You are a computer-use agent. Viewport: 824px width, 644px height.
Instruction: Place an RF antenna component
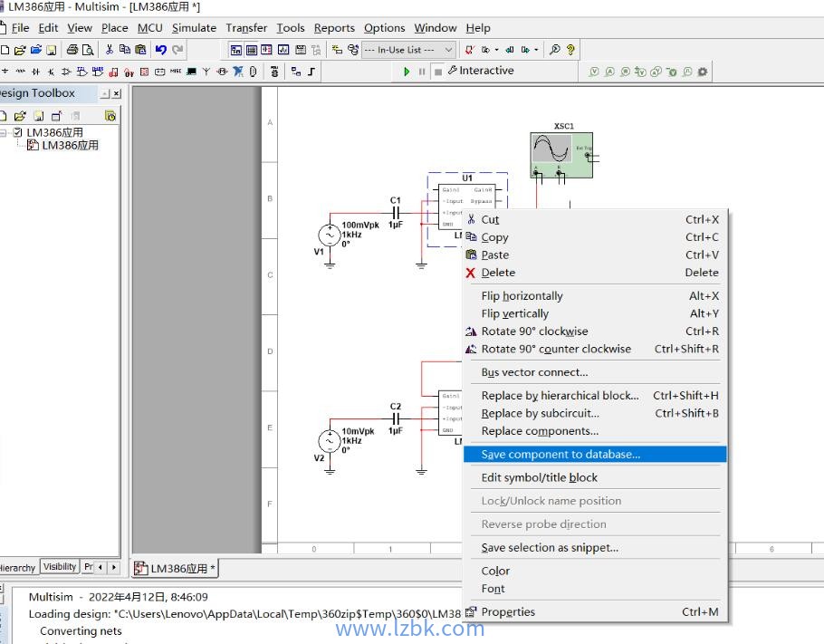pos(206,72)
